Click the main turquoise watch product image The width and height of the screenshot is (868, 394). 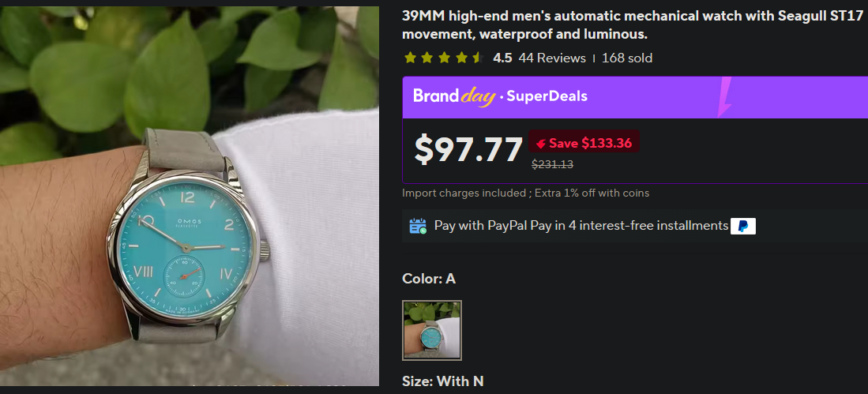tap(190, 196)
